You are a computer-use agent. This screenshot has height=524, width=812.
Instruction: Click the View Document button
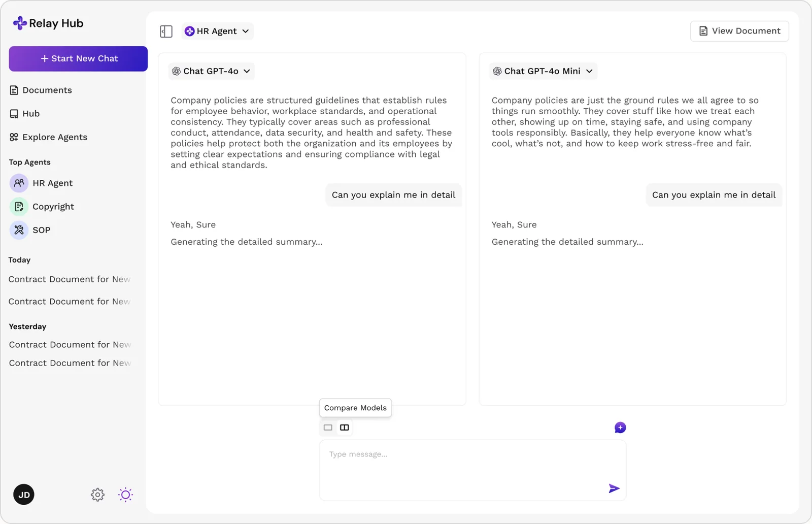coord(739,31)
